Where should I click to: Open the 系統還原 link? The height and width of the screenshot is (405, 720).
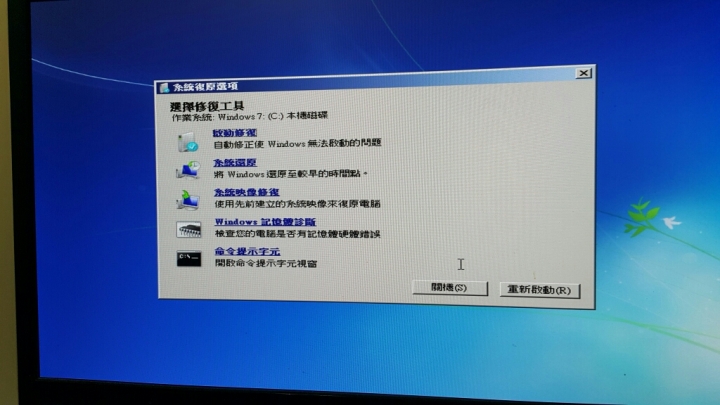pyautogui.click(x=235, y=163)
